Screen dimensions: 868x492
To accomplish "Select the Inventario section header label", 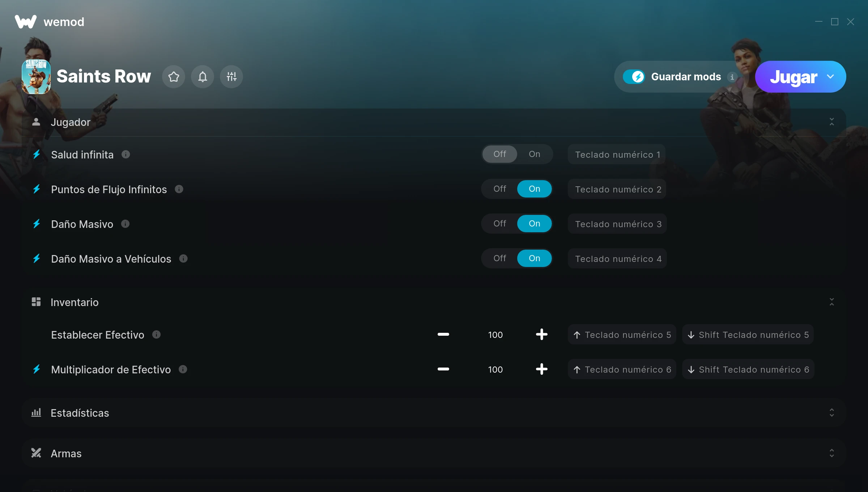I will click(x=75, y=302).
